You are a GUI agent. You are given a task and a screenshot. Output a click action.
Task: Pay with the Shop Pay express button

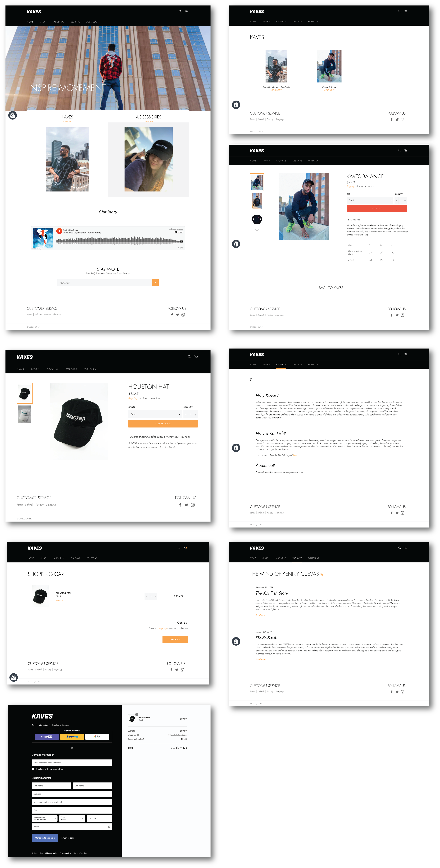pyautogui.click(x=47, y=737)
